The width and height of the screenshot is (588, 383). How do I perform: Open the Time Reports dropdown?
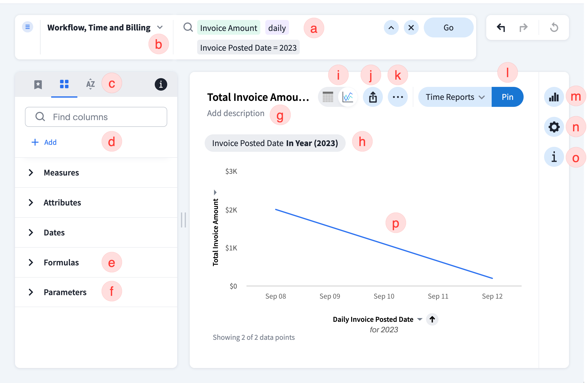(455, 97)
